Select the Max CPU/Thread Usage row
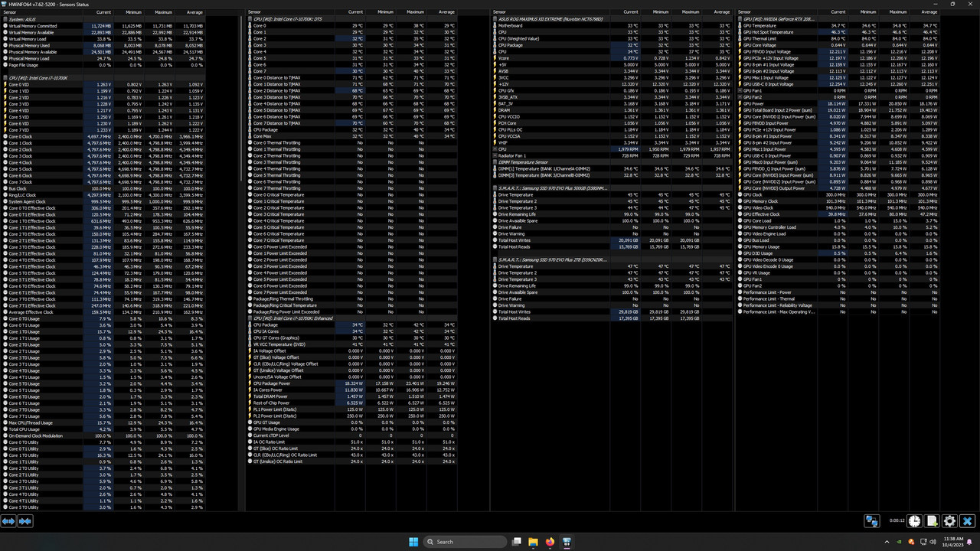Screen dimensions: 980x551 pyautogui.click(x=104, y=422)
